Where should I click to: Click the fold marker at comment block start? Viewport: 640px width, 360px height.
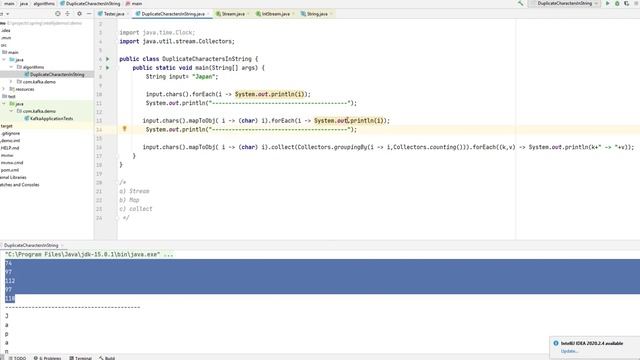[118, 182]
